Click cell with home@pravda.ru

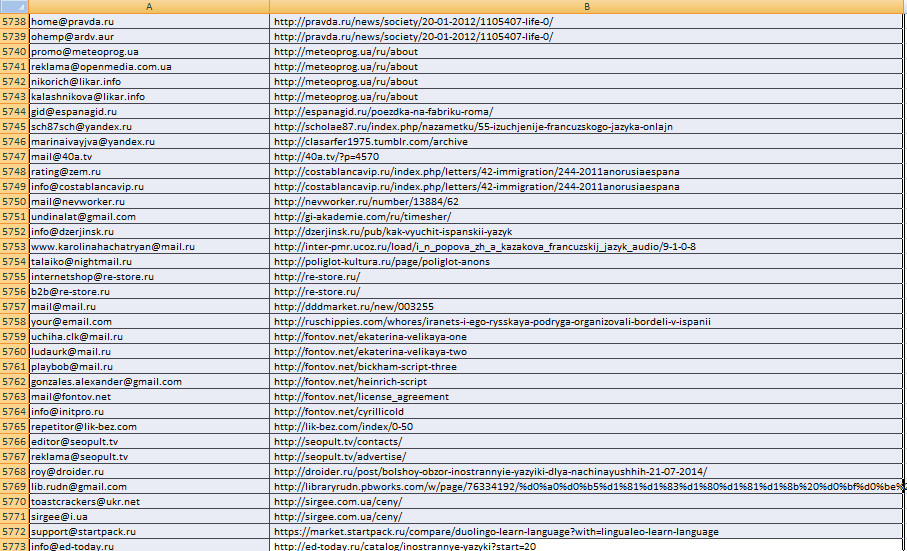coord(149,21)
